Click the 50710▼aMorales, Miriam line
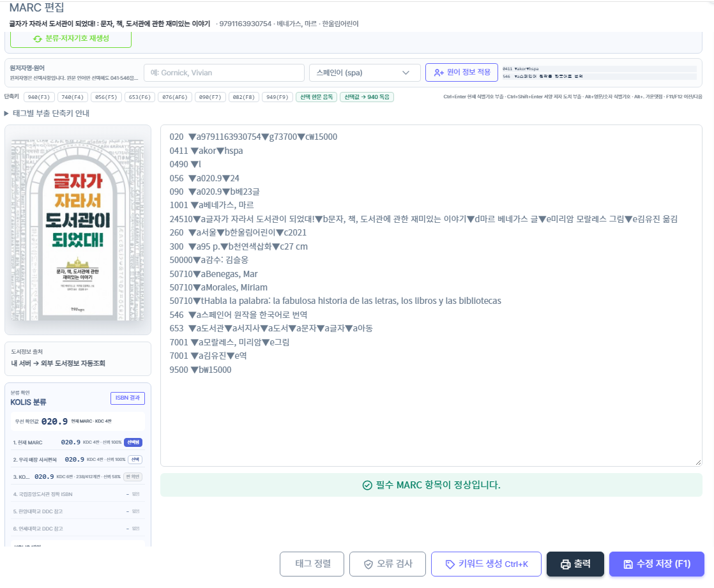714x588 pixels. pos(218,288)
